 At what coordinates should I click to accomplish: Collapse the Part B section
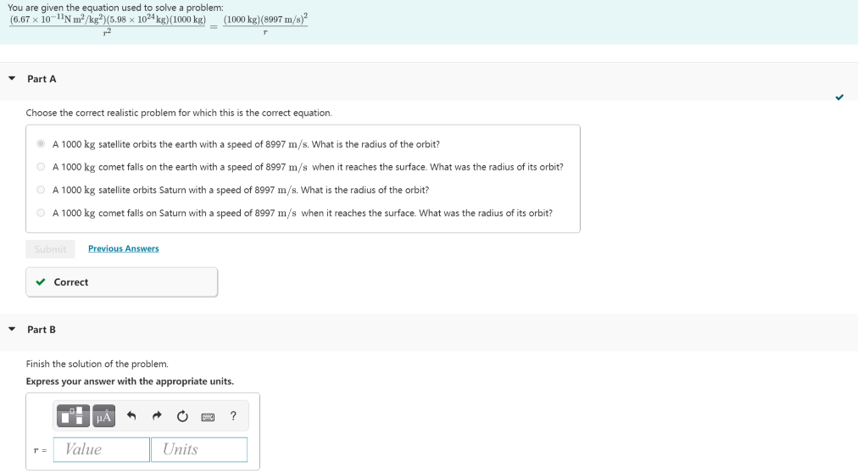12,329
